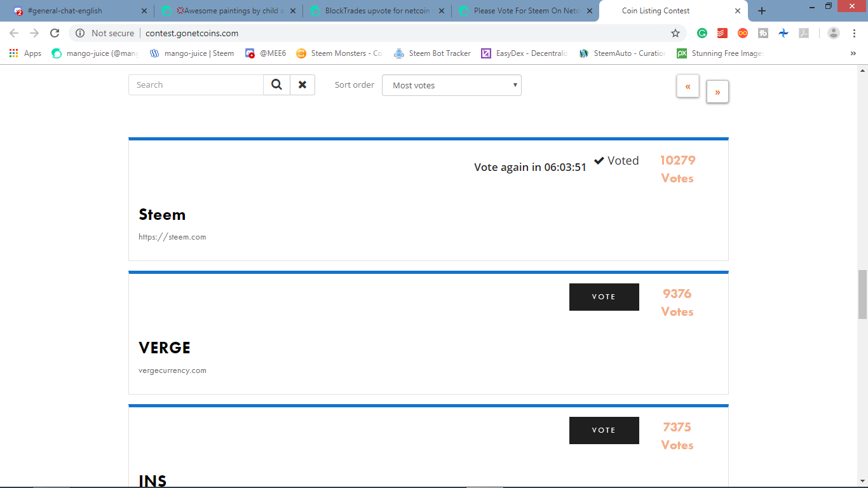
Task: Open the gray tb extension icon
Action: pos(763,33)
